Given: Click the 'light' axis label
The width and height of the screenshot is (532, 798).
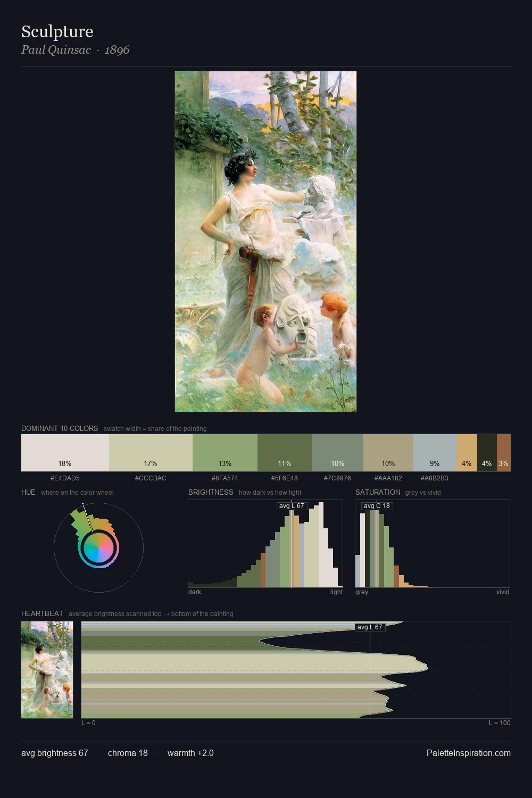Looking at the screenshot, I should pos(337,592).
